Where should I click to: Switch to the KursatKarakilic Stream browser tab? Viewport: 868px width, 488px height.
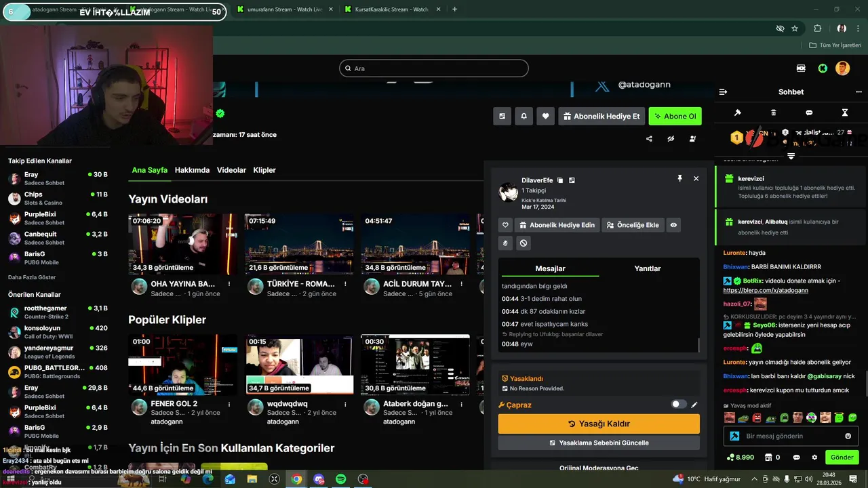click(x=391, y=9)
